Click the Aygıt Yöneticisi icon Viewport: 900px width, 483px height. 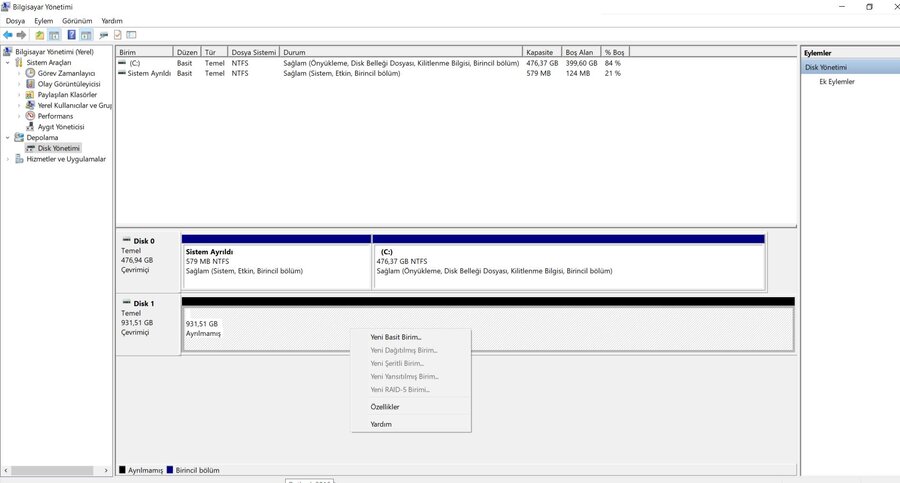tap(30, 126)
